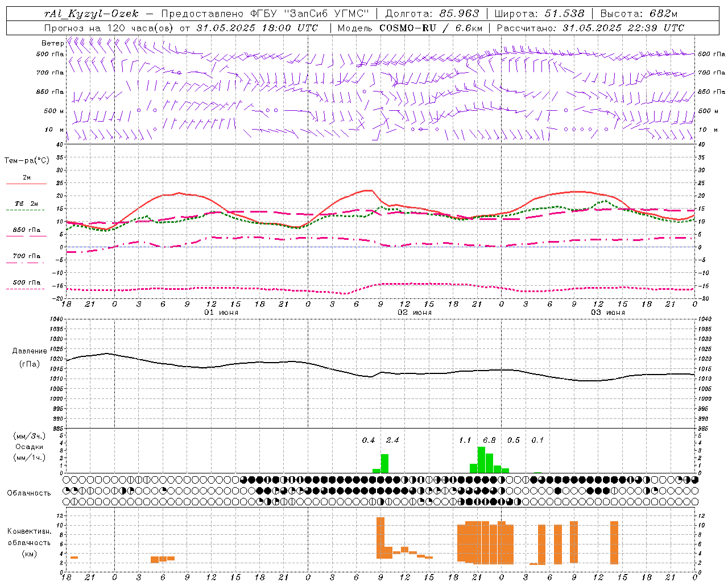Click the 02 июня date label
728x582 pixels.
[415, 313]
